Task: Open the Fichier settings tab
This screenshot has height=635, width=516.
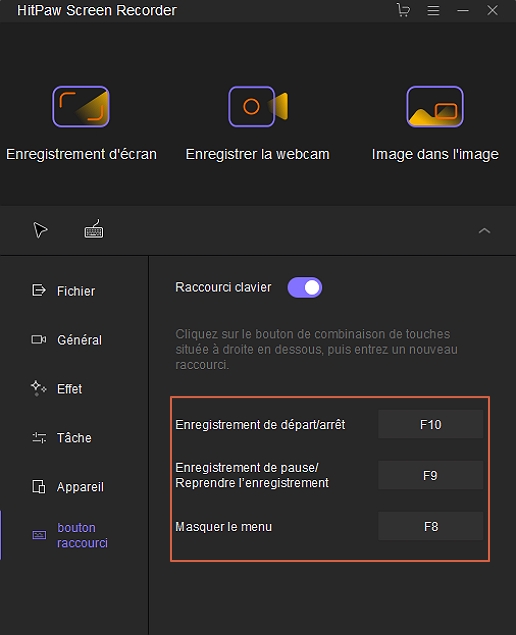Action: click(64, 291)
